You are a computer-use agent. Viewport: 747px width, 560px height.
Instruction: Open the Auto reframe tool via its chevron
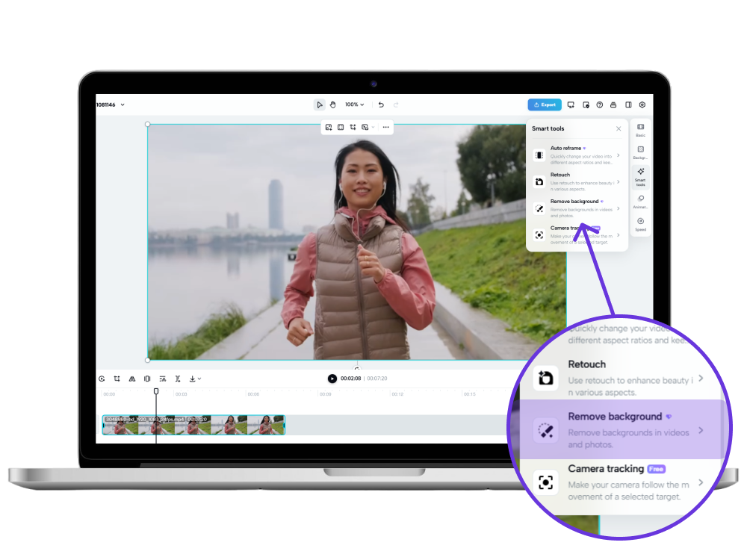point(619,155)
